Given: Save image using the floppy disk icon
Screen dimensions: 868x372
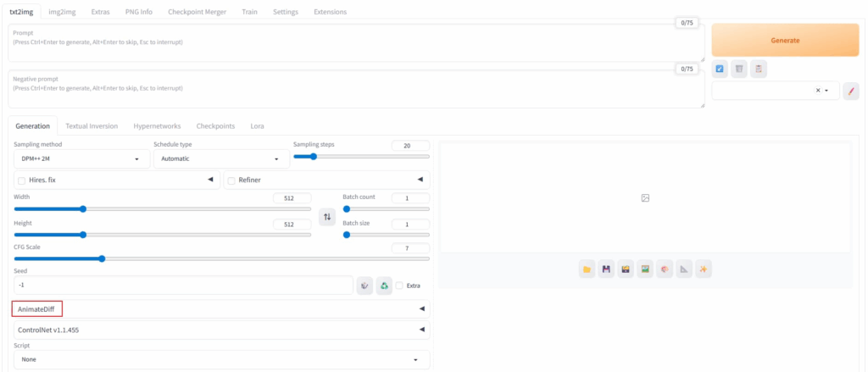Looking at the screenshot, I should click(x=606, y=269).
